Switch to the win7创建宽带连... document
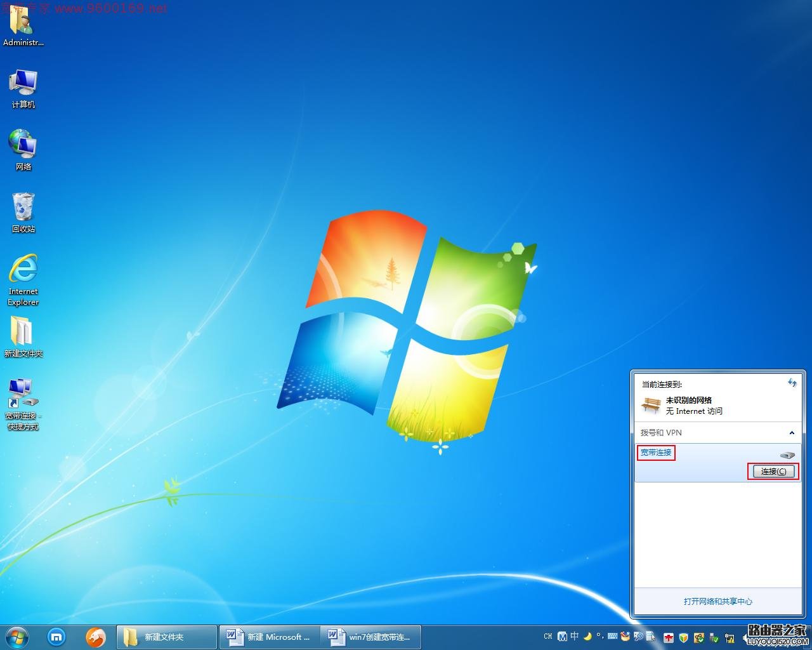 pos(370,637)
